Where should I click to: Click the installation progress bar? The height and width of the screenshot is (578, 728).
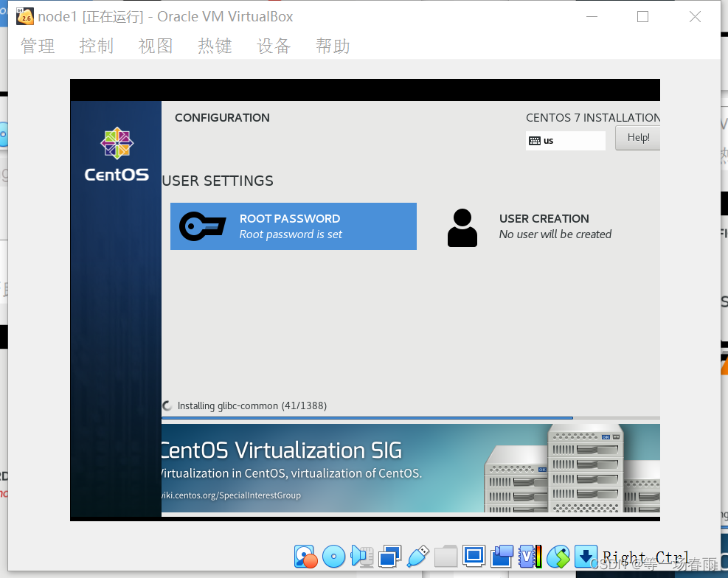[411, 418]
